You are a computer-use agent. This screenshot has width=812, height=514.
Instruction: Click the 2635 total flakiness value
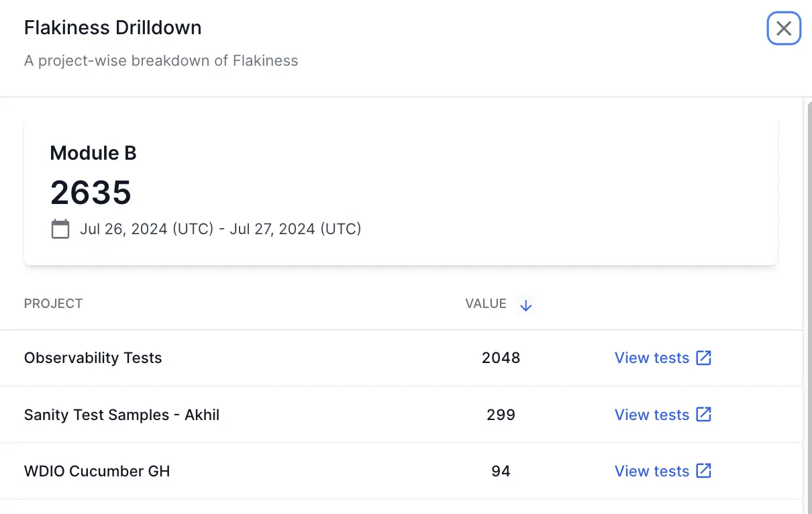coord(91,193)
